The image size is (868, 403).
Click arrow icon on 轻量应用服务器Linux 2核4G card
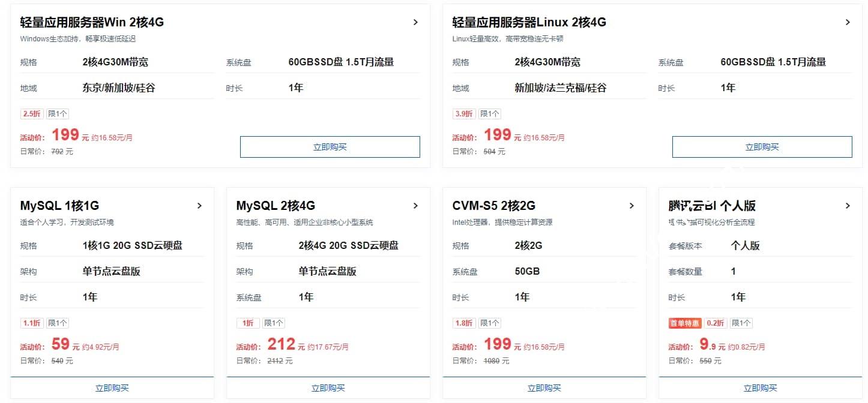click(x=848, y=22)
